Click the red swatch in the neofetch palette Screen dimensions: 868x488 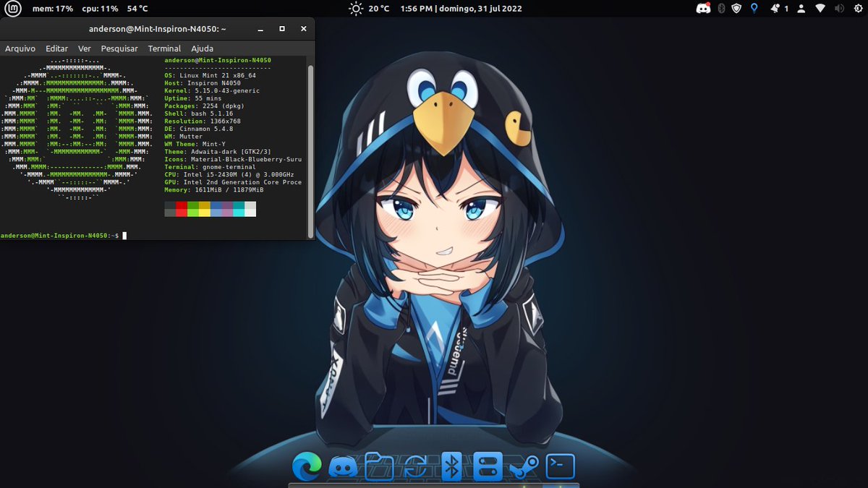182,209
